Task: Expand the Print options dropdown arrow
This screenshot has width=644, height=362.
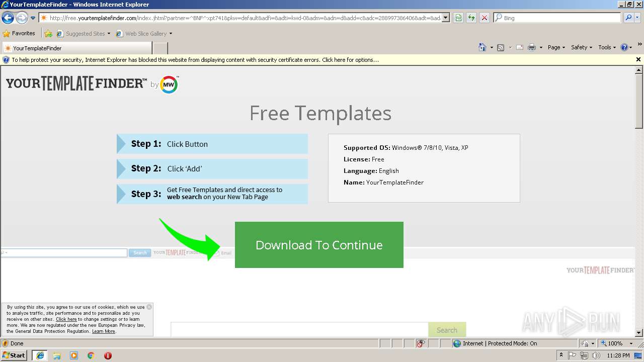Action: point(541,48)
